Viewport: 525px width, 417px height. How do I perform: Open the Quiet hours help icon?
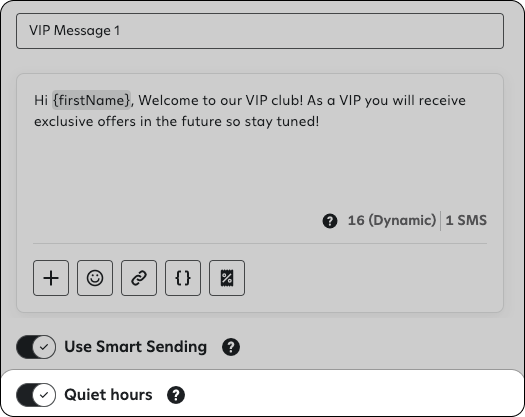(x=176, y=395)
